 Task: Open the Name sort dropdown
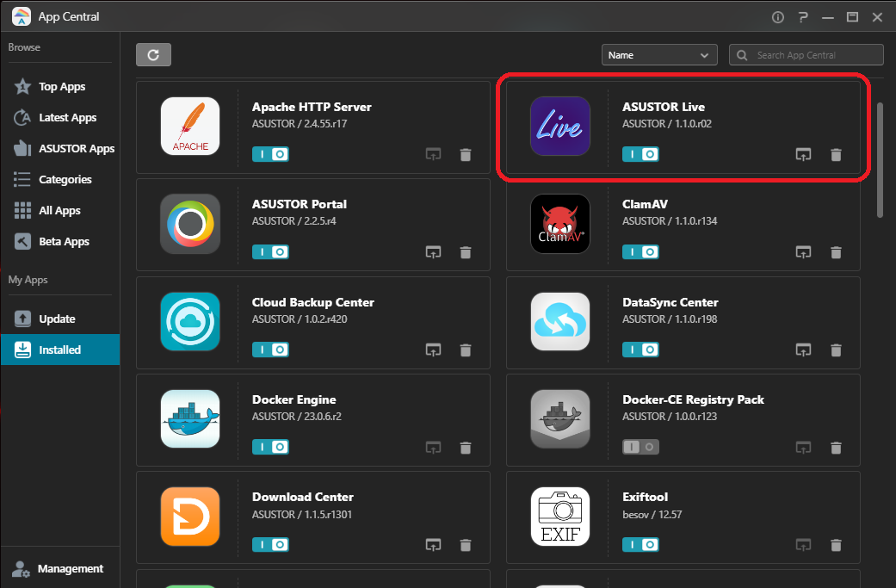point(658,55)
